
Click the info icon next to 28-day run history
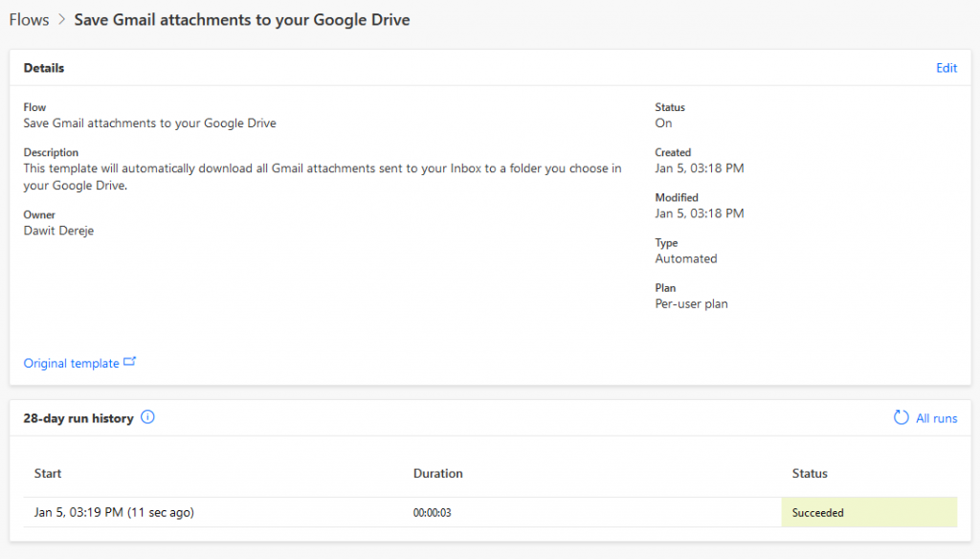tap(147, 417)
